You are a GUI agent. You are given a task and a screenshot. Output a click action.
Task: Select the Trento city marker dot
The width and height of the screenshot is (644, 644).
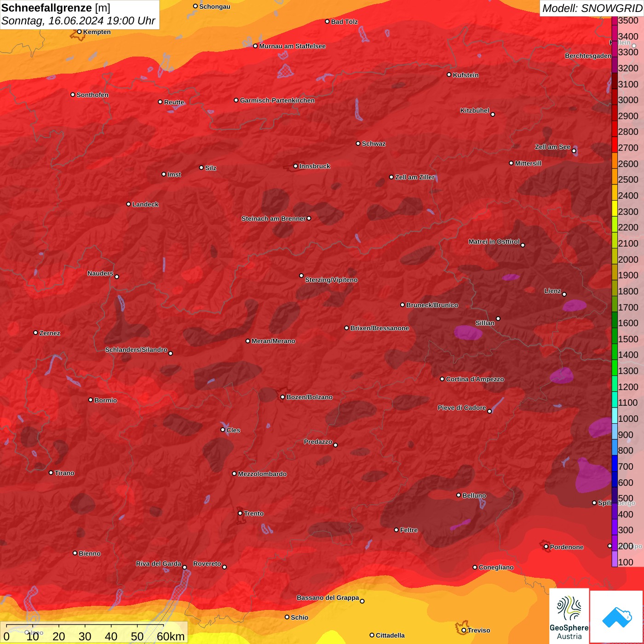(x=240, y=513)
